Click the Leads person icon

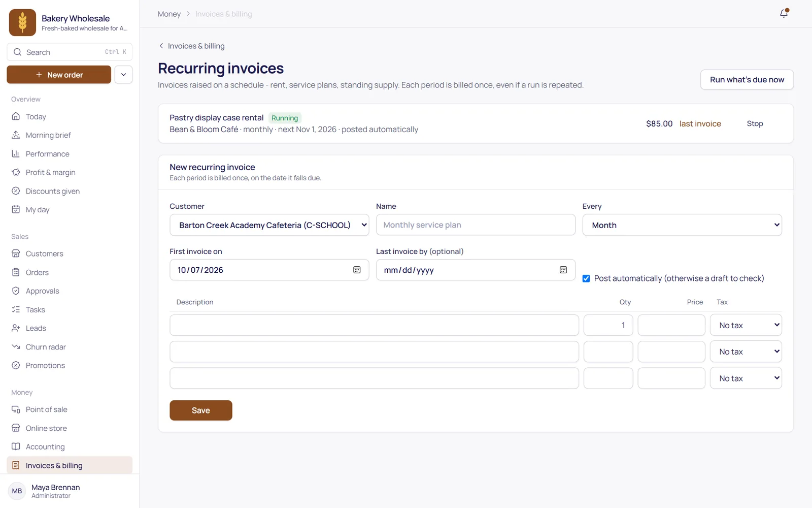16,328
